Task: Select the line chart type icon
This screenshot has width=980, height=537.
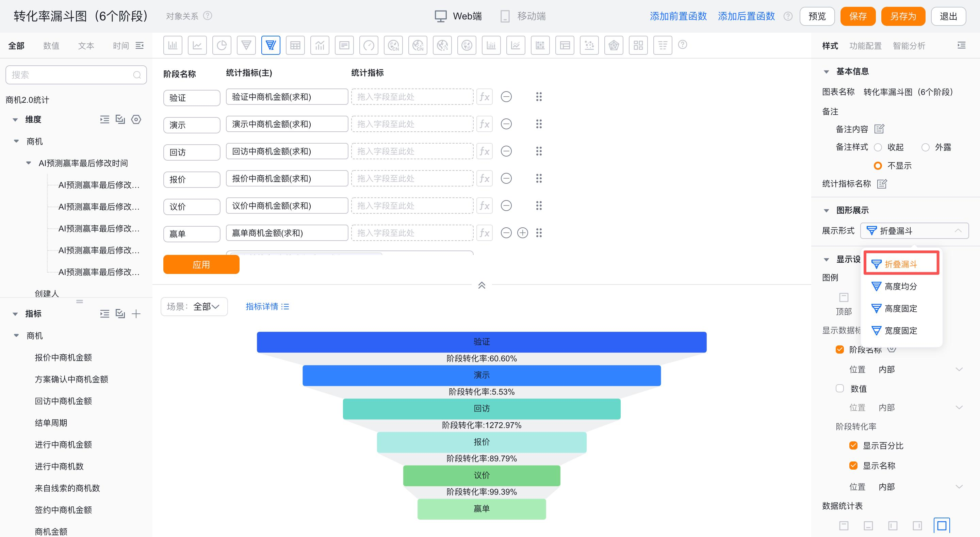Action: tap(197, 45)
